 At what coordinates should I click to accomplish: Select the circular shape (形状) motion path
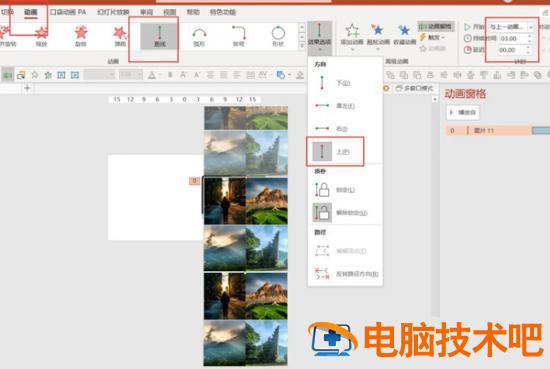(x=278, y=36)
